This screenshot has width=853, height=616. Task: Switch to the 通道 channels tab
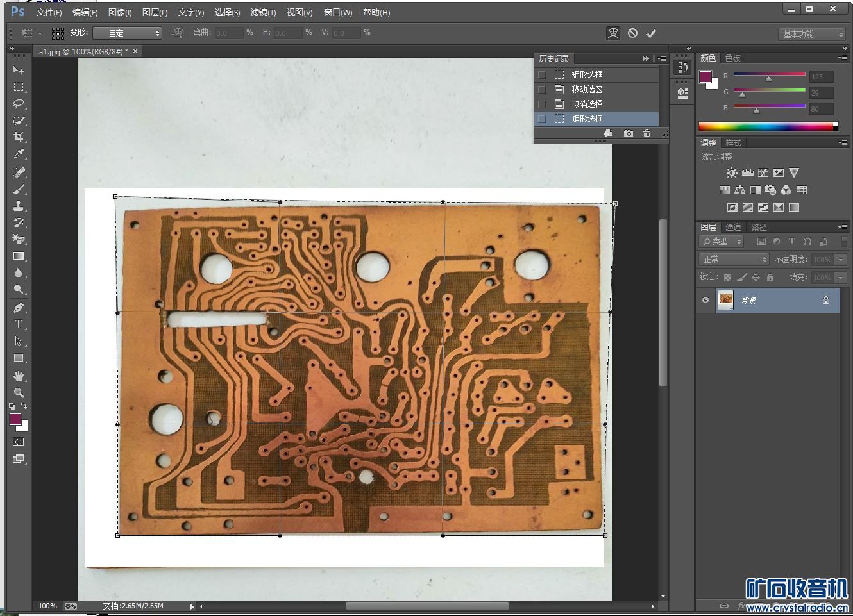coord(733,227)
